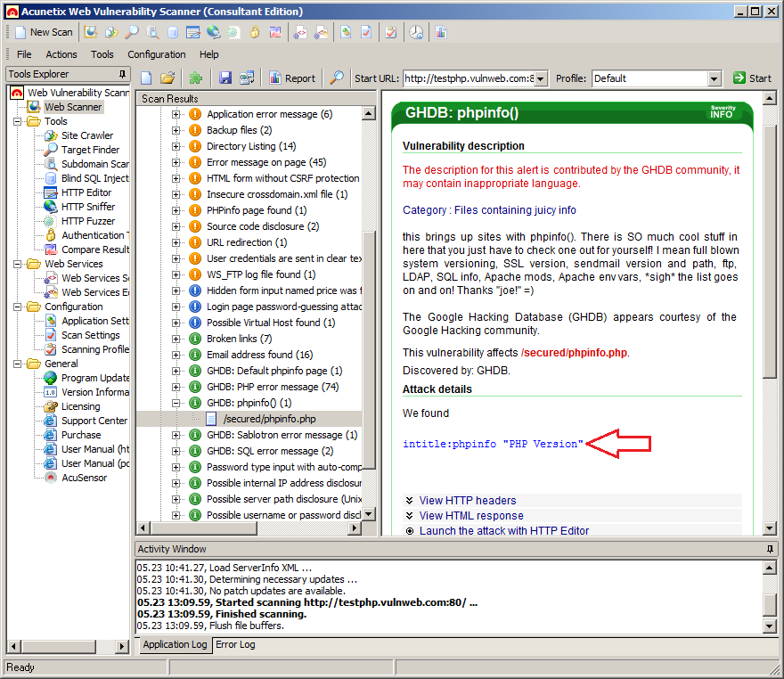This screenshot has width=784, height=679.
Task: Select GHDB: SQL error message (2)
Action: pyautogui.click(x=270, y=451)
